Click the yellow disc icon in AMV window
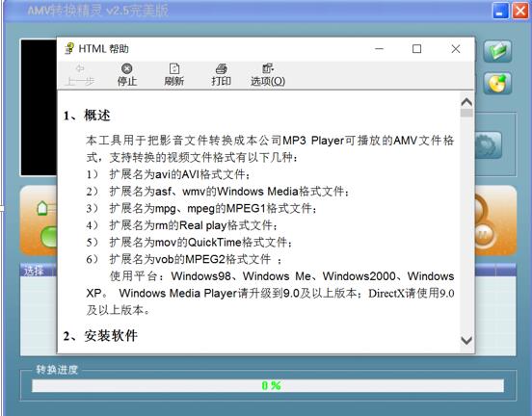The width and height of the screenshot is (532, 416). [x=497, y=83]
